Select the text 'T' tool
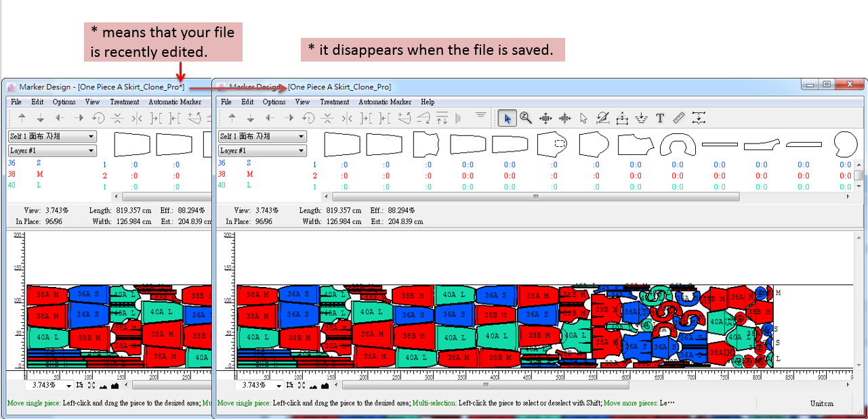Viewport: 868px width, 419px height. (x=660, y=118)
